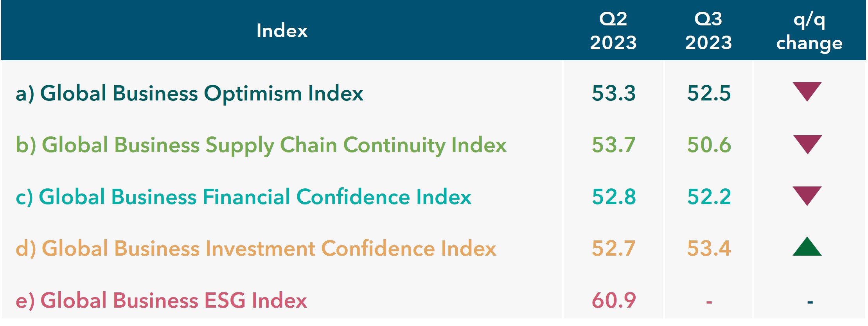Select the Index column header
Screen dimensions: 868x326
(282, 30)
